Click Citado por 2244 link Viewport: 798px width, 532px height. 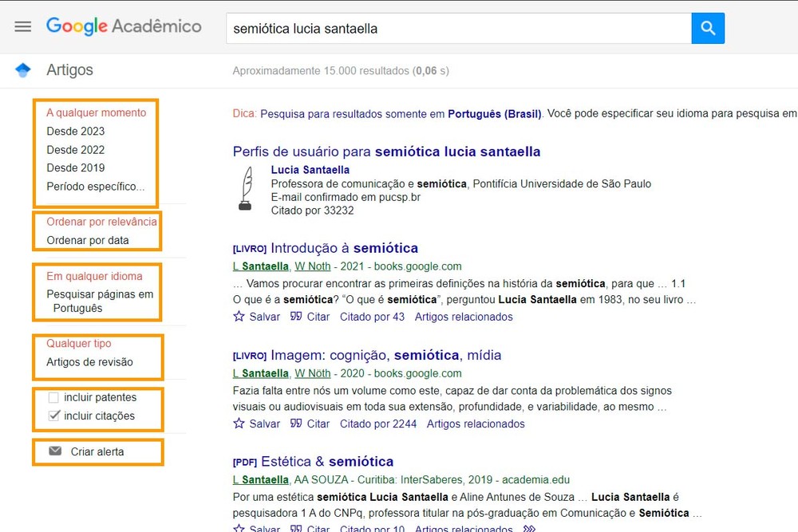click(378, 424)
